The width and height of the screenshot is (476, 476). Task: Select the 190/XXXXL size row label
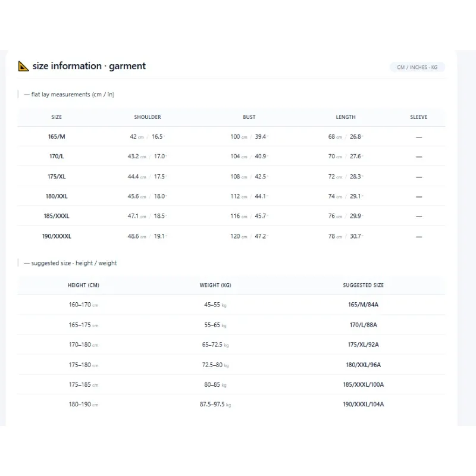(x=57, y=236)
